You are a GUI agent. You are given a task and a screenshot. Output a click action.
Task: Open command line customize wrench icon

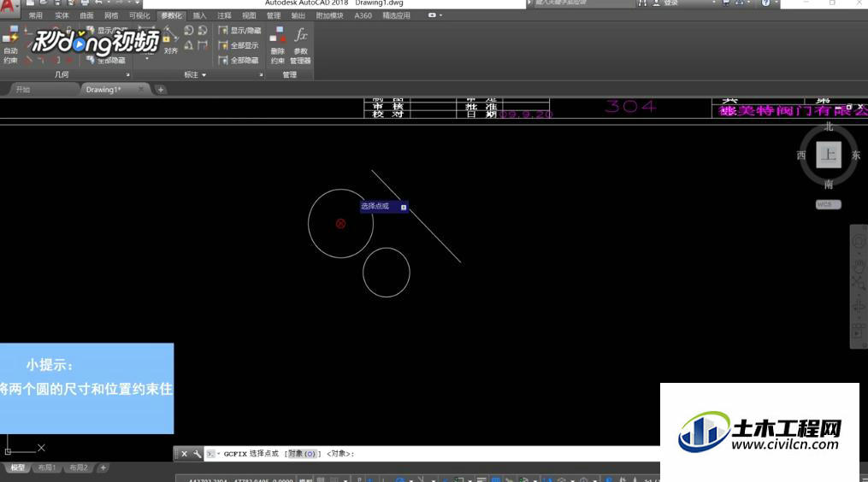(x=197, y=454)
